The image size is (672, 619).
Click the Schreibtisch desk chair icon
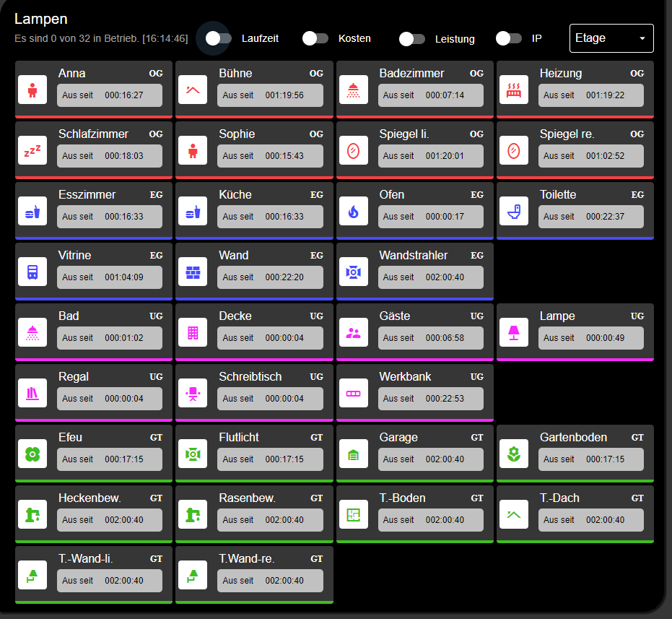193,394
